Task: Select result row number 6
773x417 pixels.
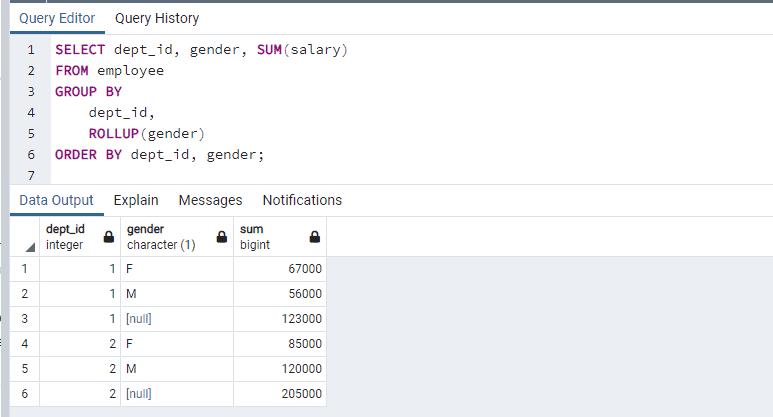Action: (24, 394)
